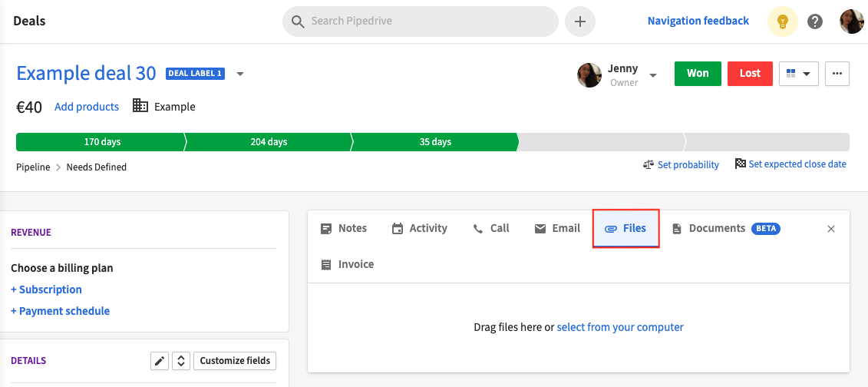Click the Add products link
This screenshot has width=868, height=387.
click(87, 107)
